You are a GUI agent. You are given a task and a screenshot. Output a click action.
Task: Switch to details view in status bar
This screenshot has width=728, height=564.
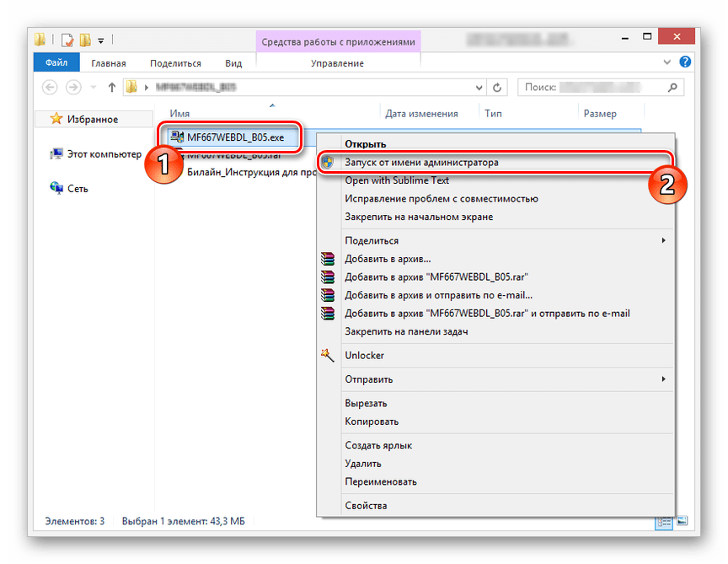(664, 522)
